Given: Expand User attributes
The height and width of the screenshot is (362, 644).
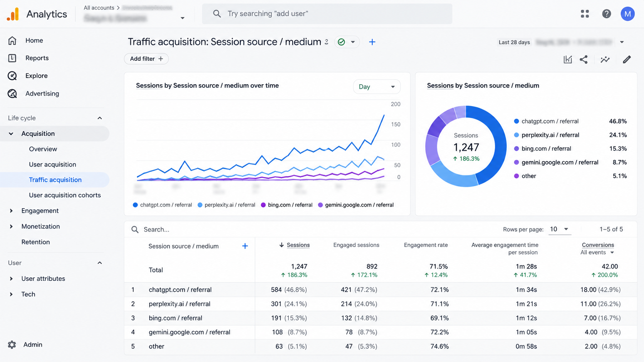Looking at the screenshot, I should click(x=11, y=279).
